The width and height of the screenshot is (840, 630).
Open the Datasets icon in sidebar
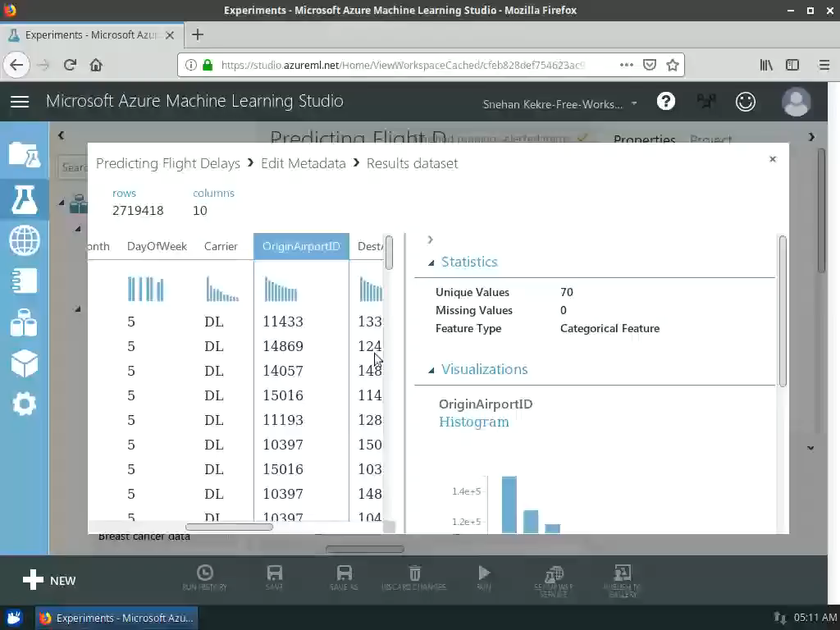tap(25, 323)
